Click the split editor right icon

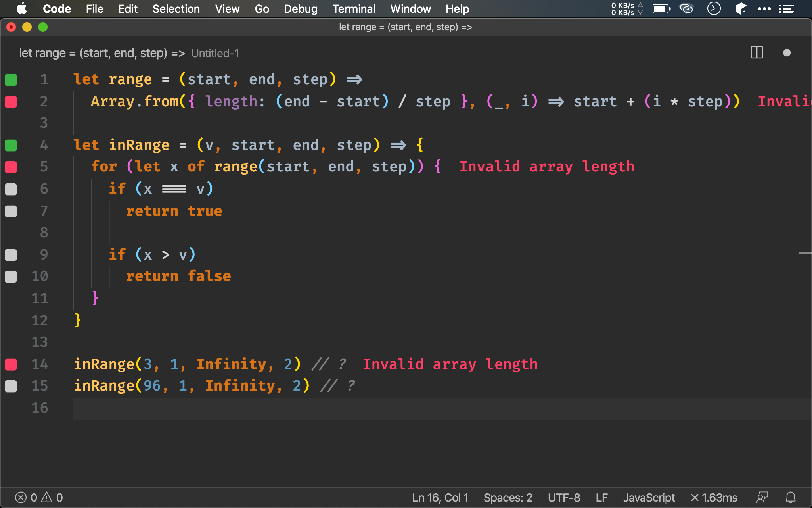coord(756,53)
